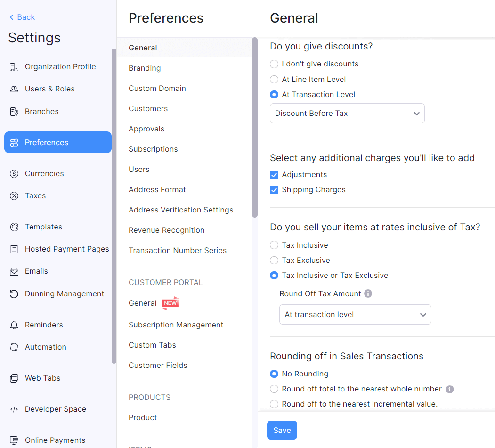
Task: Go to Transaction Number Series preferences
Action: click(178, 251)
